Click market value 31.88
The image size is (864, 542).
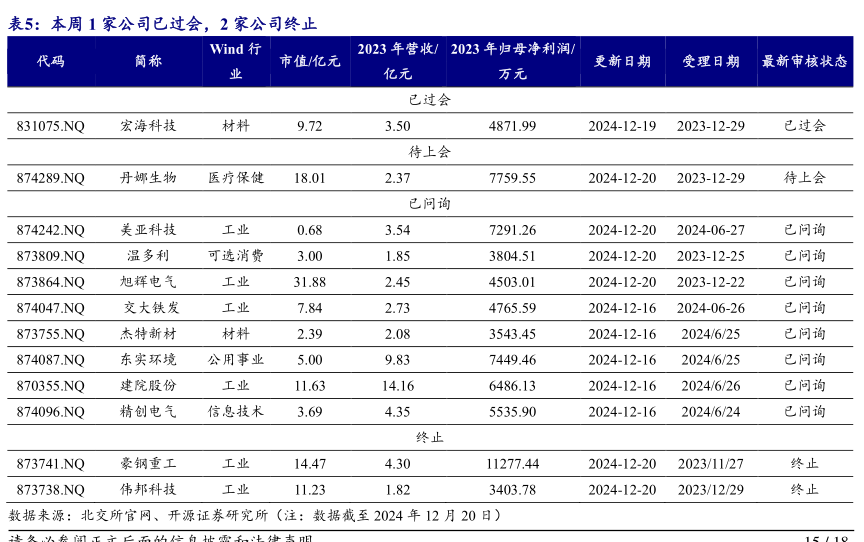click(x=310, y=282)
